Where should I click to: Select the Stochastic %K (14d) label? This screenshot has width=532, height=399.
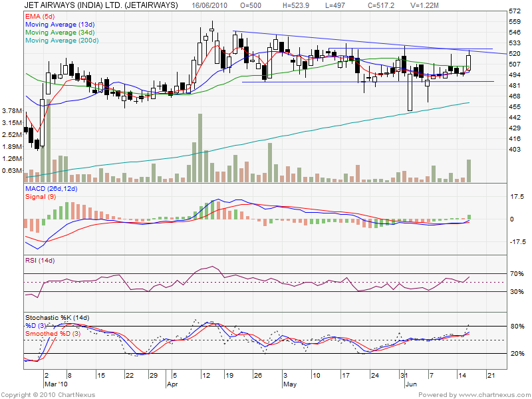coord(57,317)
